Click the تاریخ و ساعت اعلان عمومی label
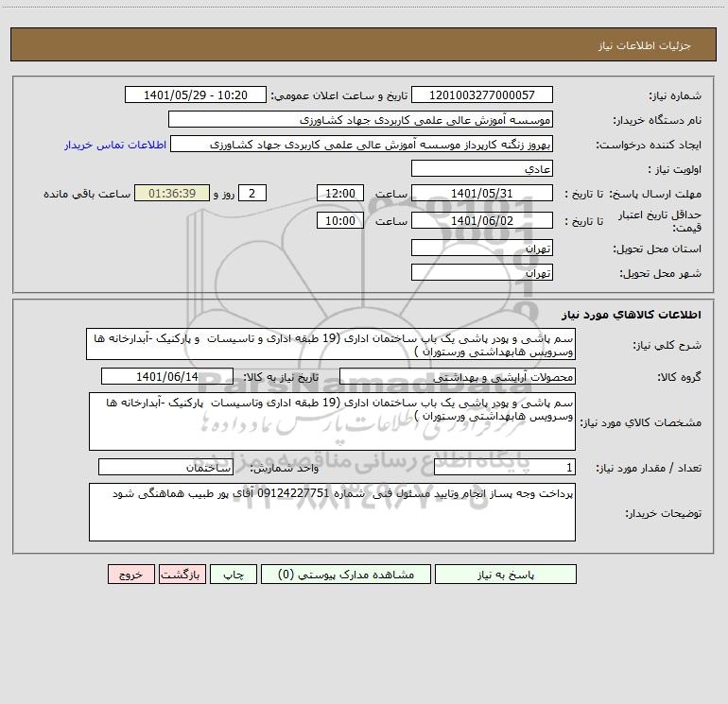 339,95
